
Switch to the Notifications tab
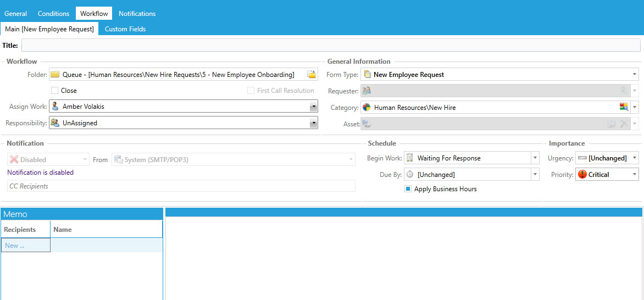pos(137,14)
